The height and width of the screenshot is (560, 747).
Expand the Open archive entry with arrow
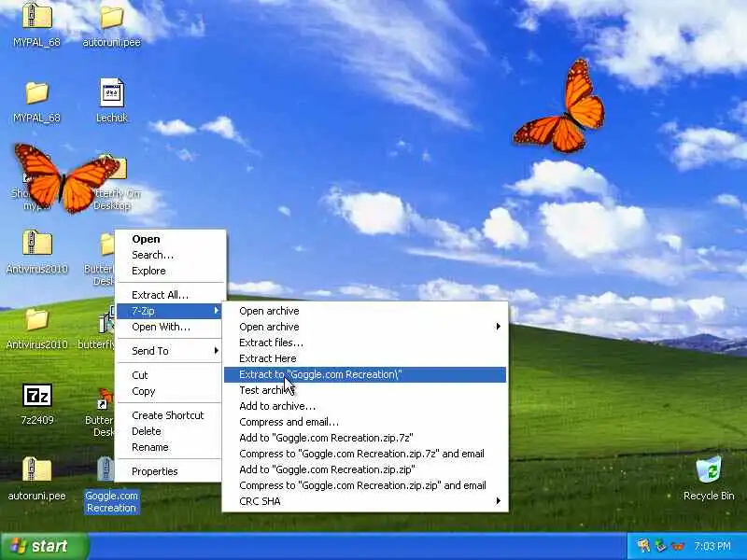[x=365, y=327]
